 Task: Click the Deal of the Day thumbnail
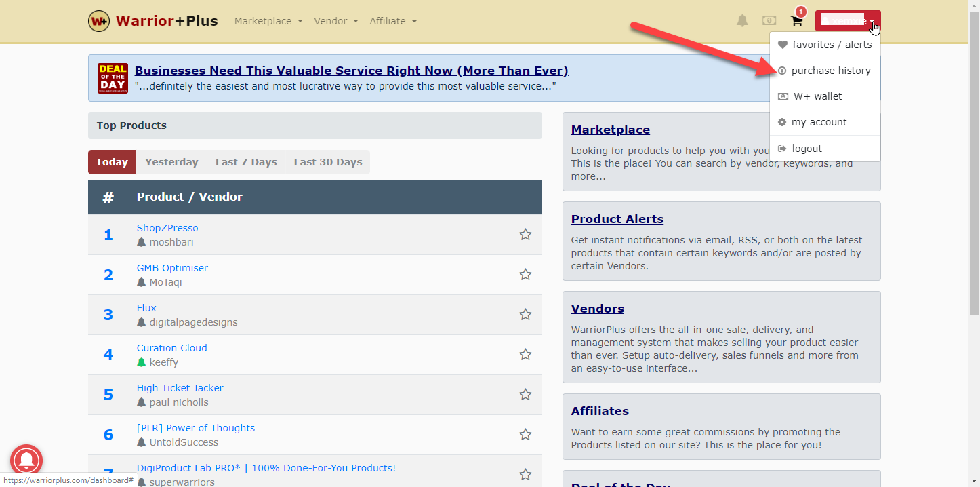click(x=113, y=78)
